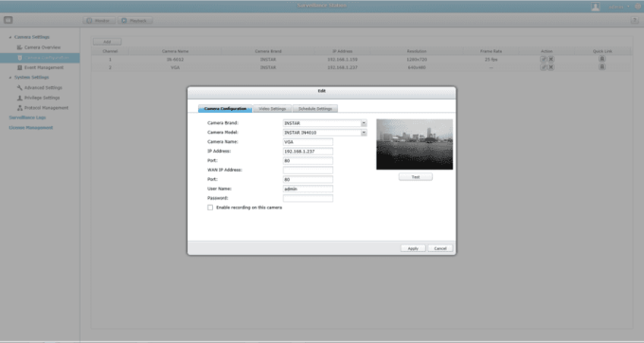
Task: Switch to the Schedule Settings tab
Action: 315,108
